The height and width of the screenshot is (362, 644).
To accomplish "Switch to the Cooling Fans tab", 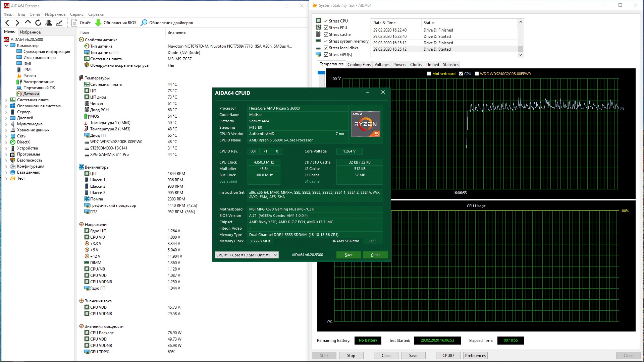I will tap(359, 65).
